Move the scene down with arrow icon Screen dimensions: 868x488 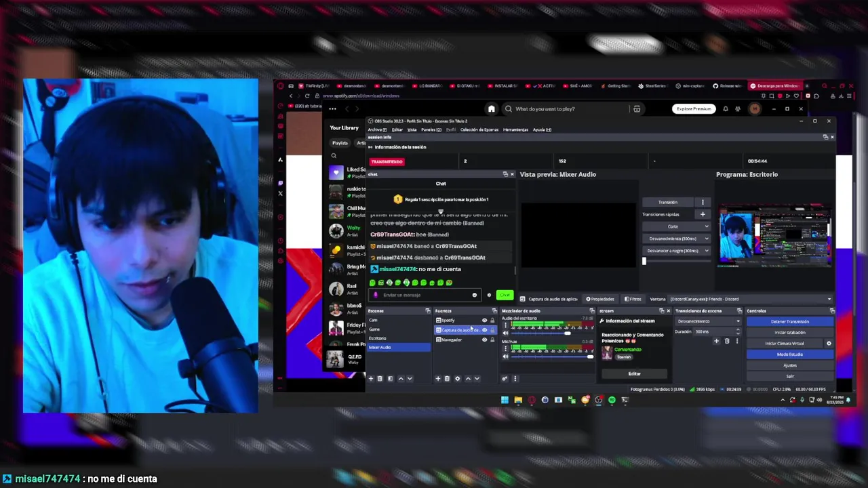point(410,379)
